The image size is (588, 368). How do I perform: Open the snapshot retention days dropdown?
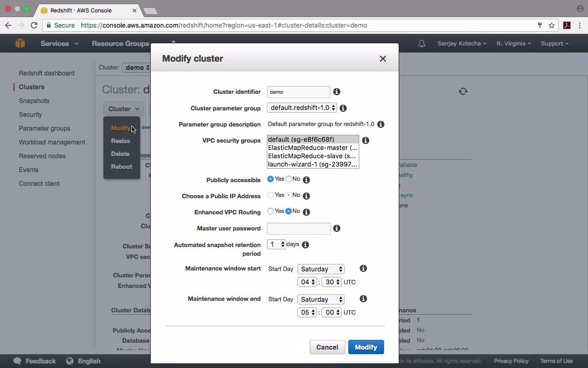(277, 244)
